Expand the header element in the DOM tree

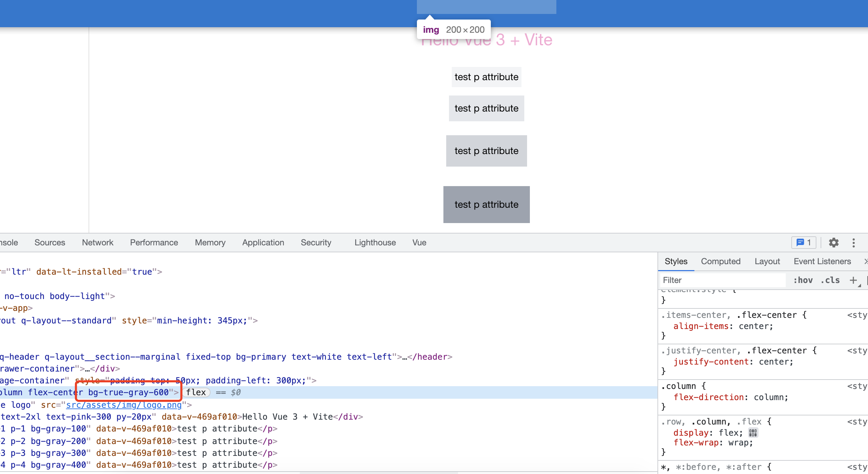tap(404, 357)
